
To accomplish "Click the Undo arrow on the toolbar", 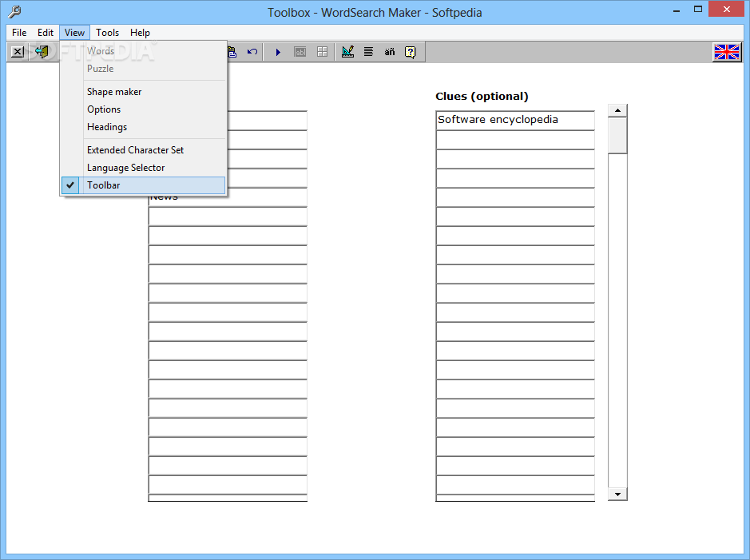I will (x=253, y=52).
